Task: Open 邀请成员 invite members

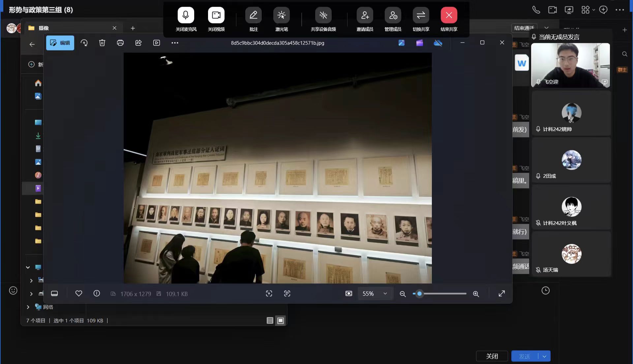Action: (x=365, y=15)
